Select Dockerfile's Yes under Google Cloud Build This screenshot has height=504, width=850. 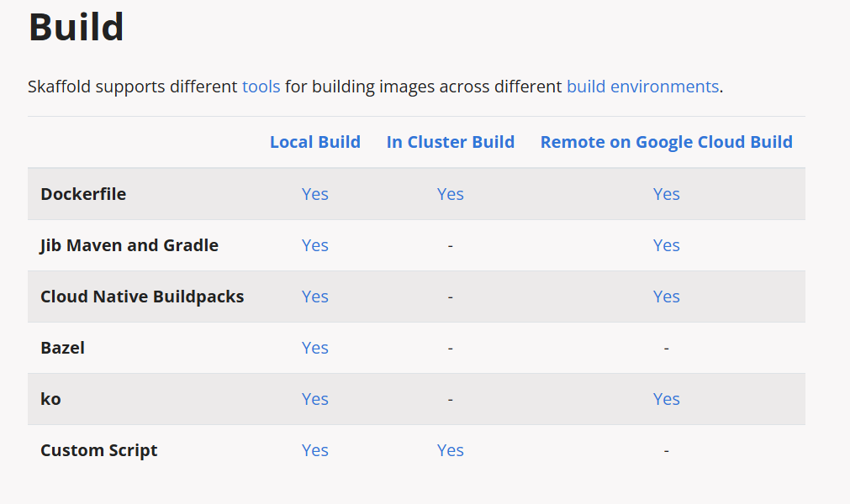tap(666, 194)
